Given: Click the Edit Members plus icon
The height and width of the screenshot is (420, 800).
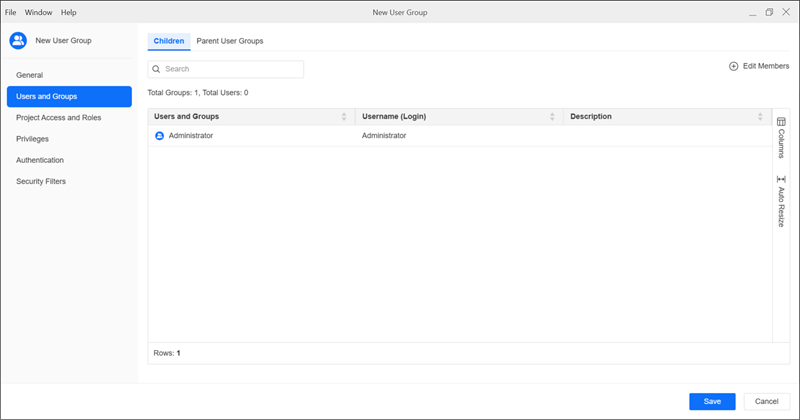Looking at the screenshot, I should (x=734, y=66).
